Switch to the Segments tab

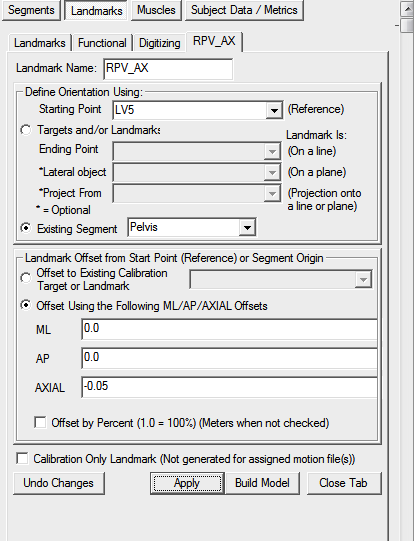click(x=31, y=10)
